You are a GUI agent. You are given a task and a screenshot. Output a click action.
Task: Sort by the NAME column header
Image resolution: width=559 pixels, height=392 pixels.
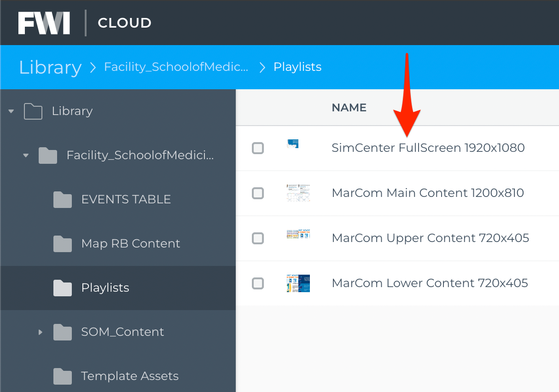tap(349, 108)
